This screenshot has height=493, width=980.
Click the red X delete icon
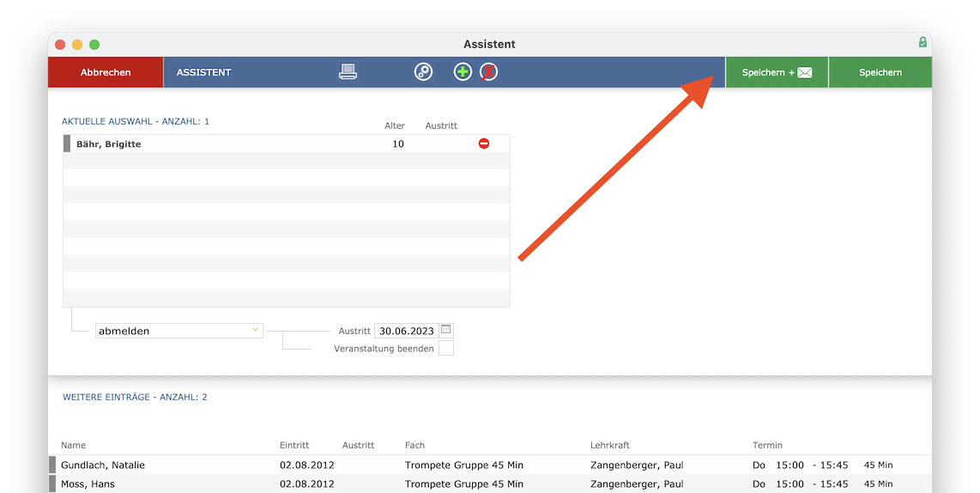489,72
